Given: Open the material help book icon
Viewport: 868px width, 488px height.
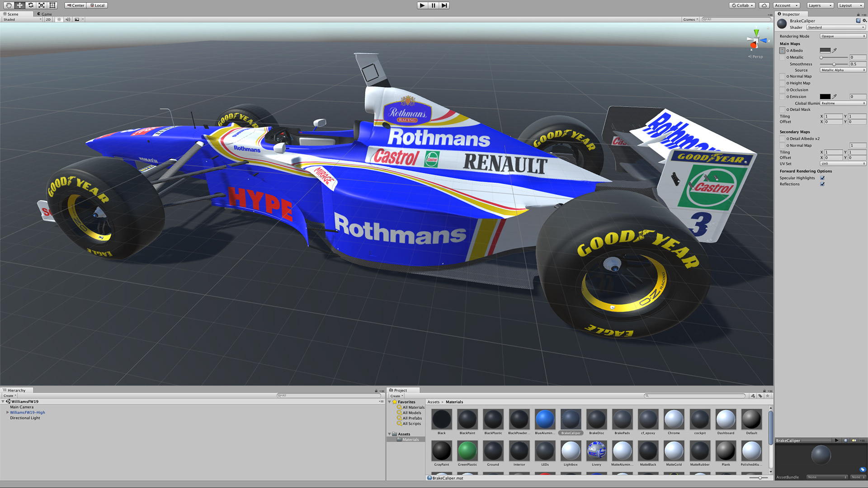Looking at the screenshot, I should point(858,21).
